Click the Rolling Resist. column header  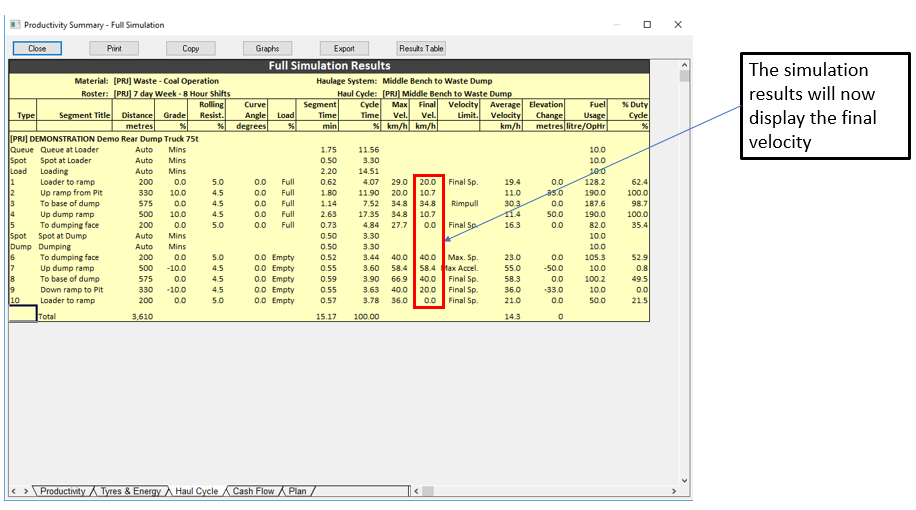(x=211, y=110)
